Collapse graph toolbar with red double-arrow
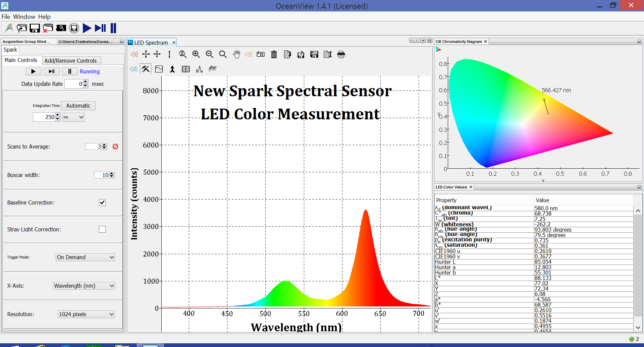This screenshot has height=347, width=644. coord(134,54)
